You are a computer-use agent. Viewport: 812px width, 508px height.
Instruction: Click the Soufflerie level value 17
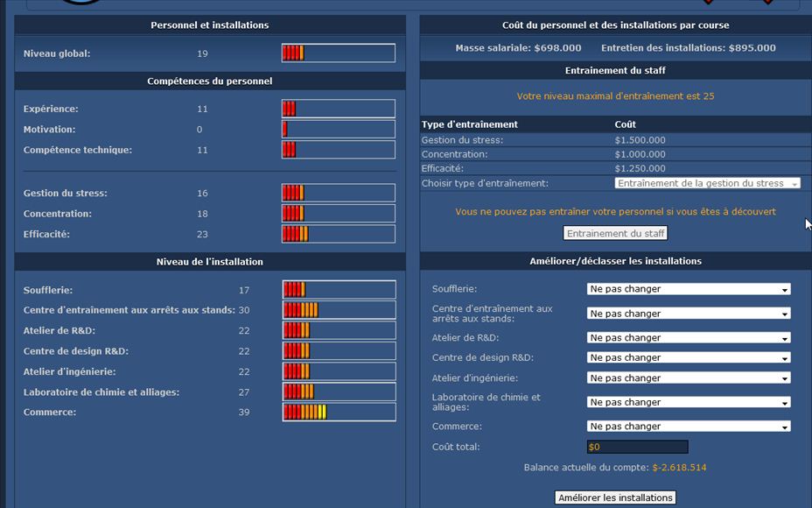(x=244, y=290)
